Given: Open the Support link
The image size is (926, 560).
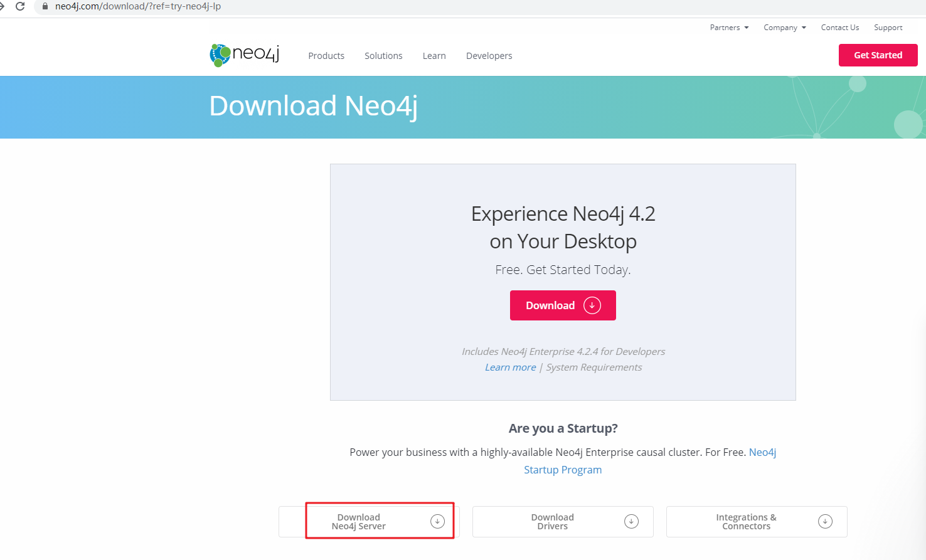Looking at the screenshot, I should [x=888, y=28].
